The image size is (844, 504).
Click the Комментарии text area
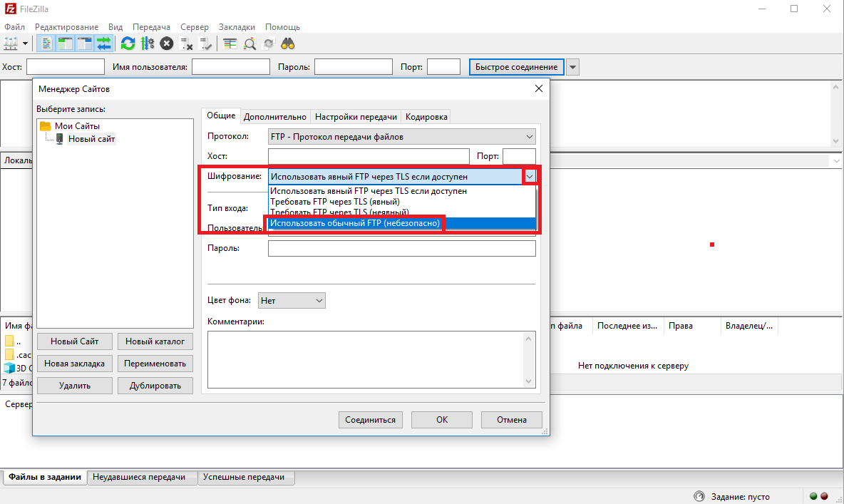(x=371, y=360)
